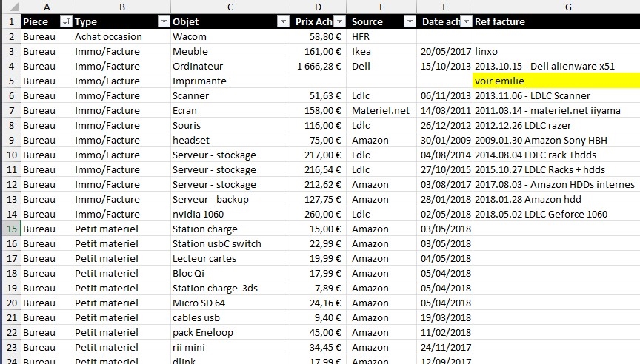Click the yellow "voir emilie" cell

tap(556, 81)
